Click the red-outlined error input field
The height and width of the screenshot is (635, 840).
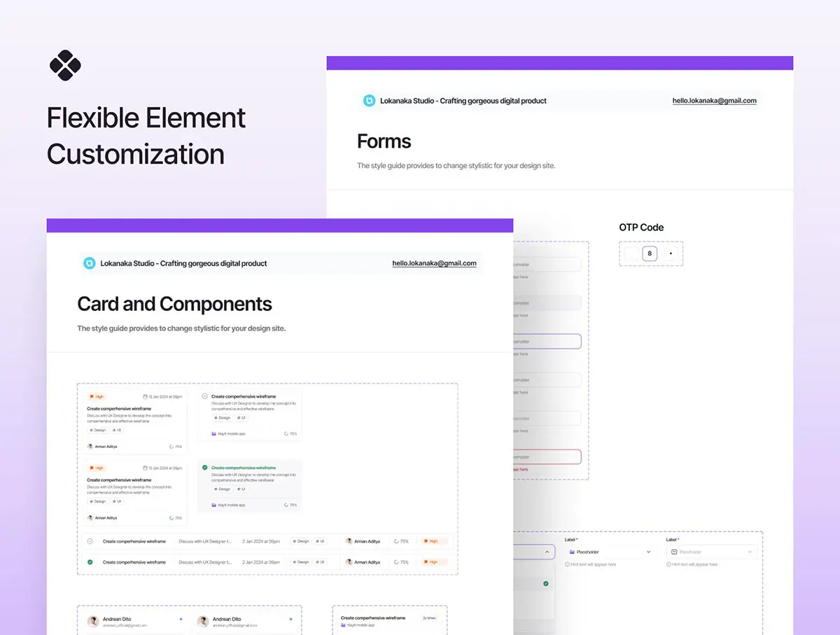point(547,456)
